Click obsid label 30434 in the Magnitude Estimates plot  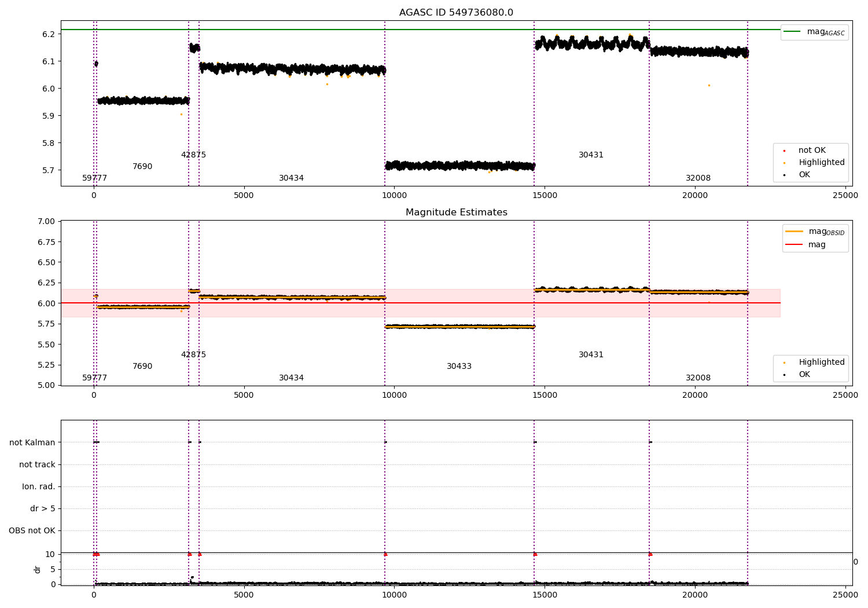click(x=291, y=378)
